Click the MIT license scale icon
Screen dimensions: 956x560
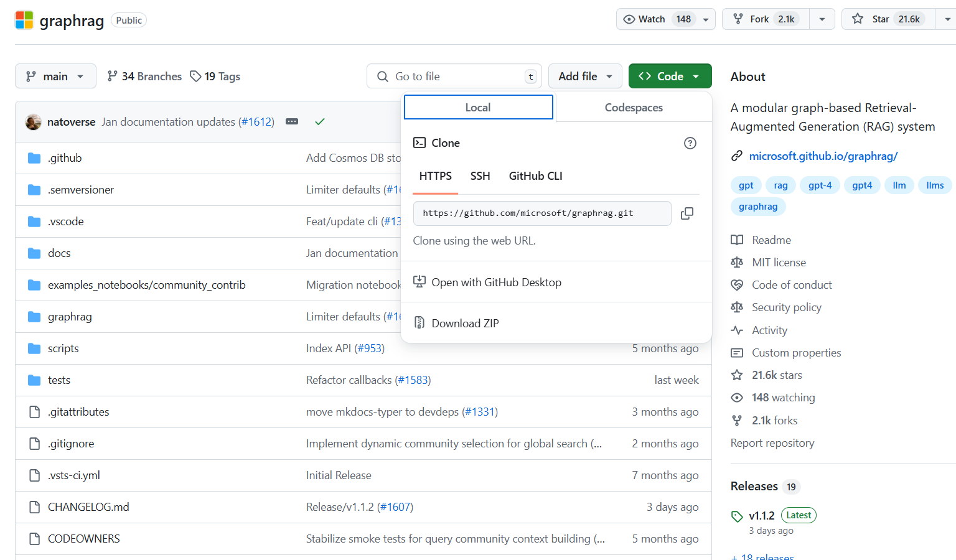click(737, 263)
